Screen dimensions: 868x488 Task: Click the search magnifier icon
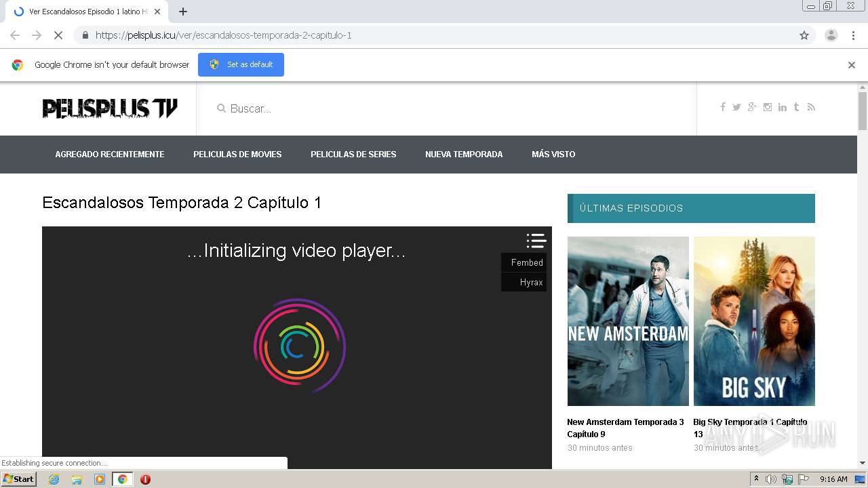[x=221, y=108]
